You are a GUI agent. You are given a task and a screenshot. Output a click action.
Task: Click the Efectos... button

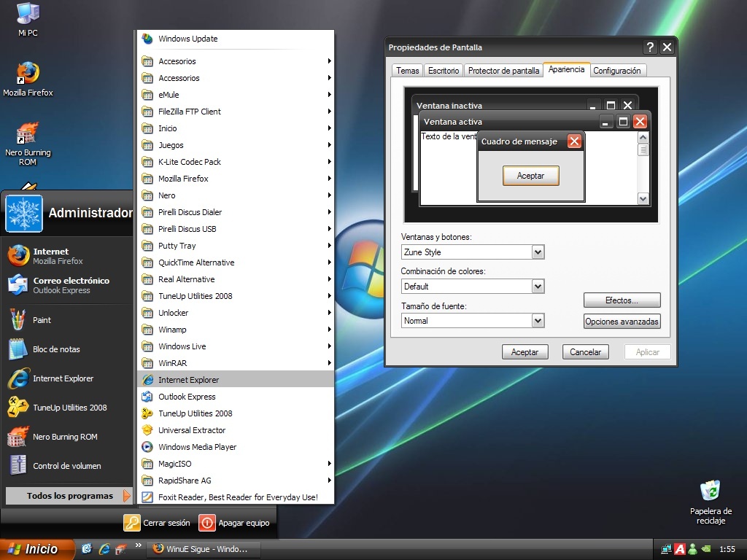(622, 300)
